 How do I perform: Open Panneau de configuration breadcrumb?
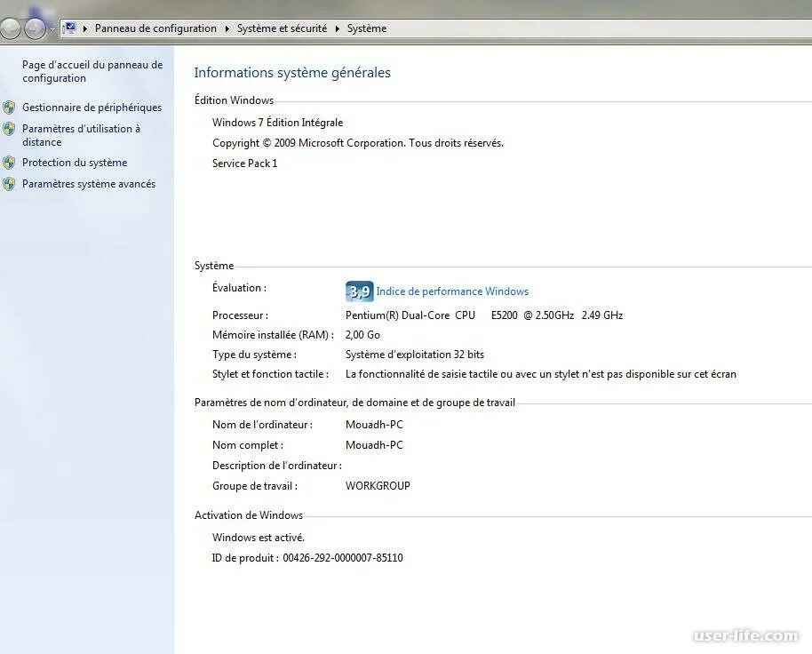pyautogui.click(x=155, y=28)
